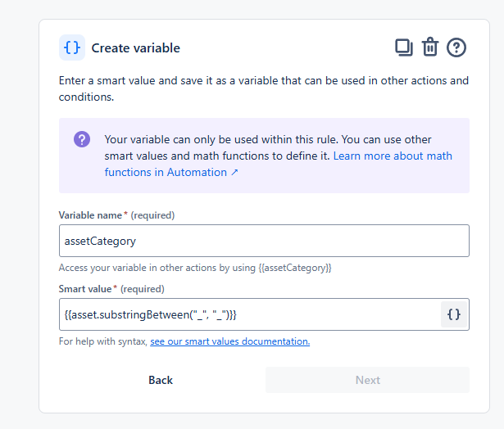Open the smart value picker braces button
This screenshot has height=429, width=504.
pyautogui.click(x=454, y=314)
